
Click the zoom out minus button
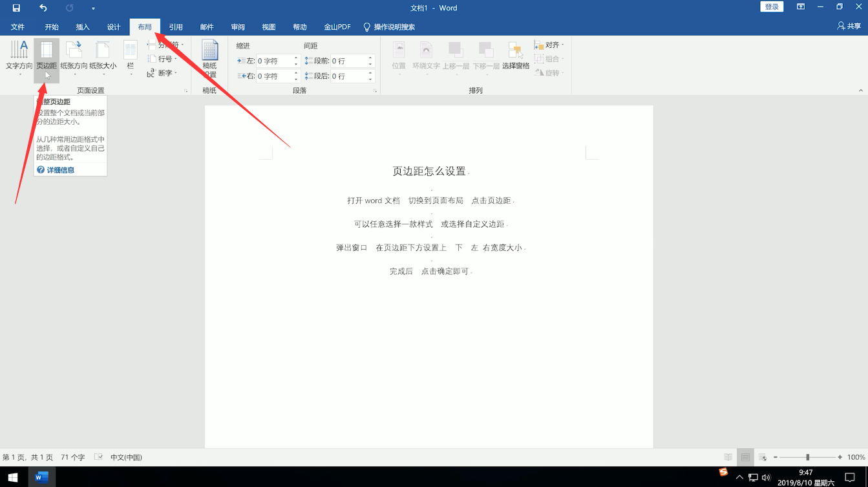[x=776, y=457]
